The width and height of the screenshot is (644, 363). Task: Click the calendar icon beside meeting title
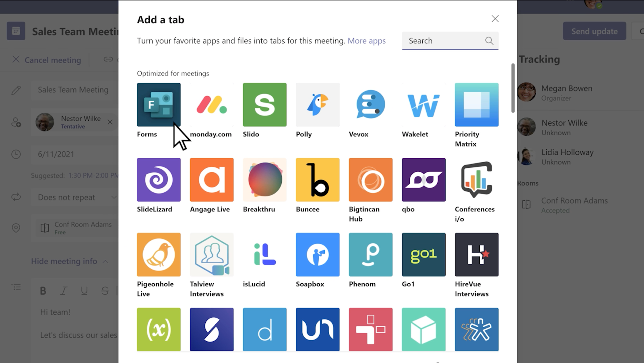pyautogui.click(x=16, y=31)
